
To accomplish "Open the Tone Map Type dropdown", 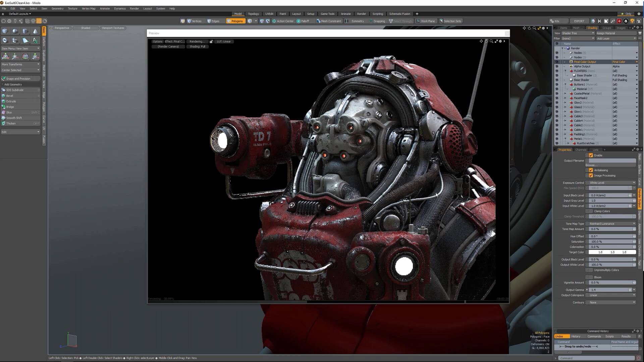I will pyautogui.click(x=612, y=224).
